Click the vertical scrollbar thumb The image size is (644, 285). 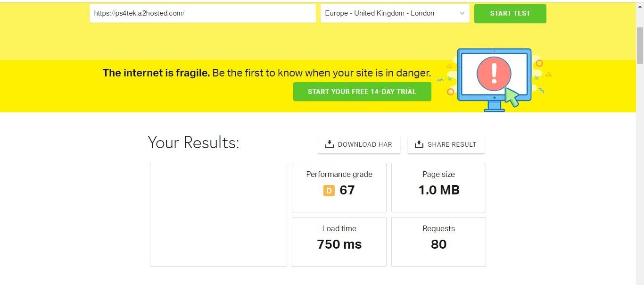click(640, 45)
